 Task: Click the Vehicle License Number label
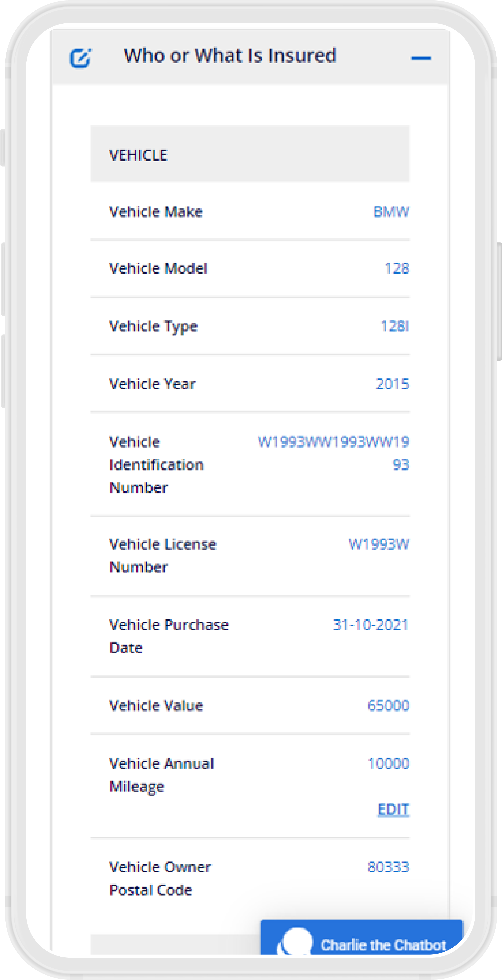163,555
